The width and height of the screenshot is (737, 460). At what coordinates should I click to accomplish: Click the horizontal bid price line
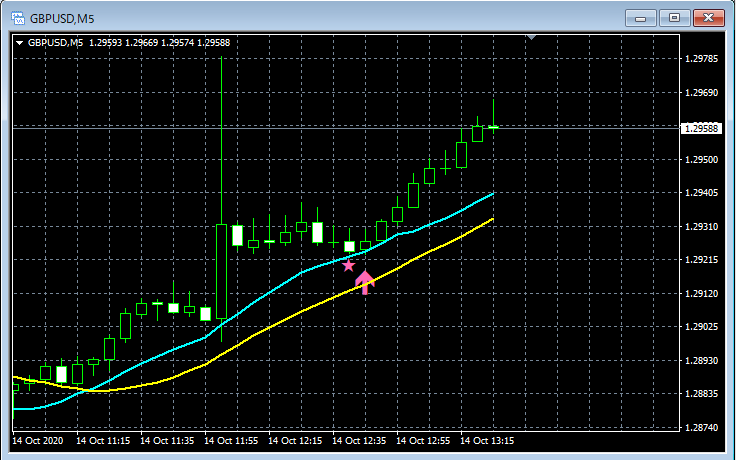coord(346,127)
